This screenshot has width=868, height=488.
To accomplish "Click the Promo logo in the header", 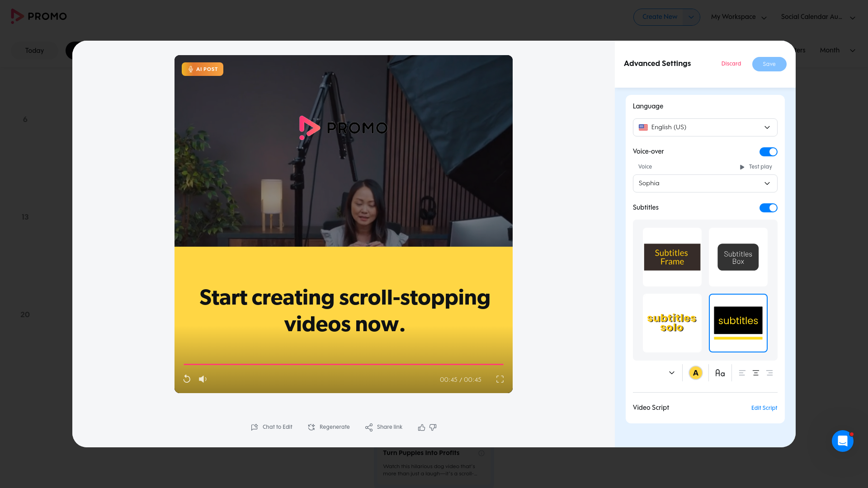I will click(39, 16).
